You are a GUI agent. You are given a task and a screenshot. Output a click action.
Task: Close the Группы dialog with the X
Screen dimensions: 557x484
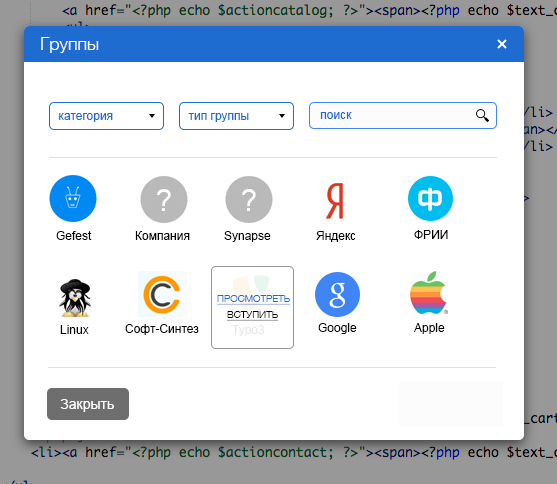point(502,44)
